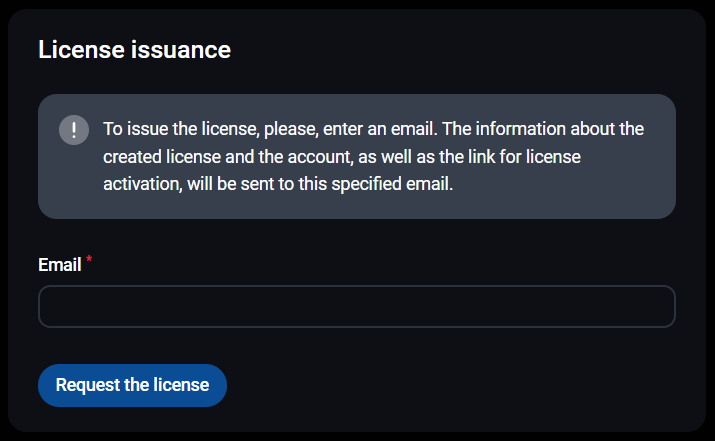Click the word 'License' in the title

pyautogui.click(x=81, y=50)
